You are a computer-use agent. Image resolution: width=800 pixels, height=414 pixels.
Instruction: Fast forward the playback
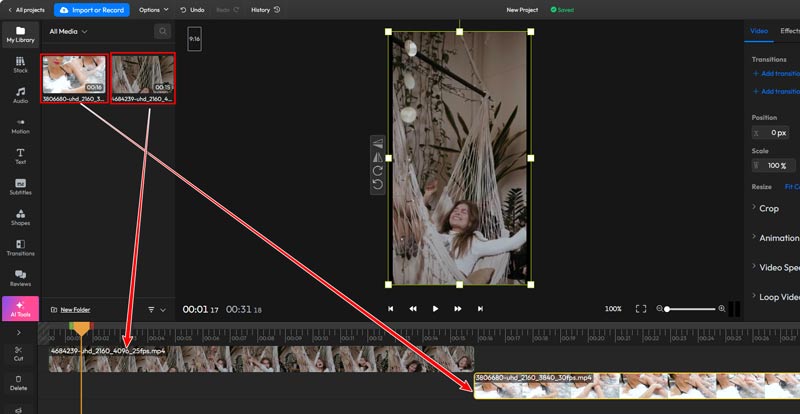point(458,309)
